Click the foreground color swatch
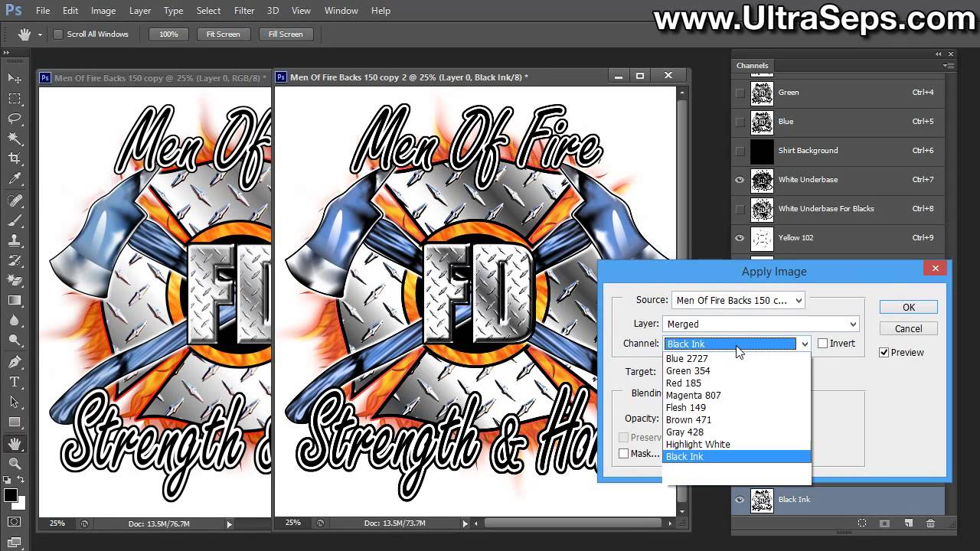The width and height of the screenshot is (980, 551). [x=11, y=495]
